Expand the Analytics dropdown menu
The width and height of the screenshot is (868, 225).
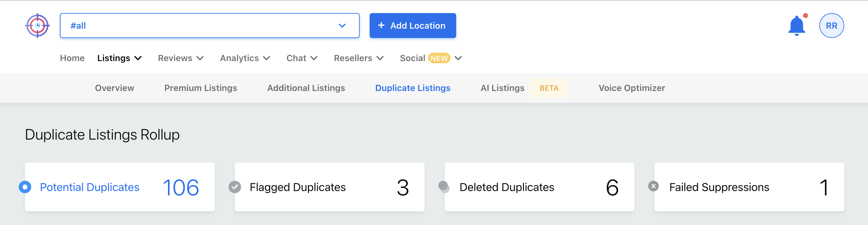245,58
